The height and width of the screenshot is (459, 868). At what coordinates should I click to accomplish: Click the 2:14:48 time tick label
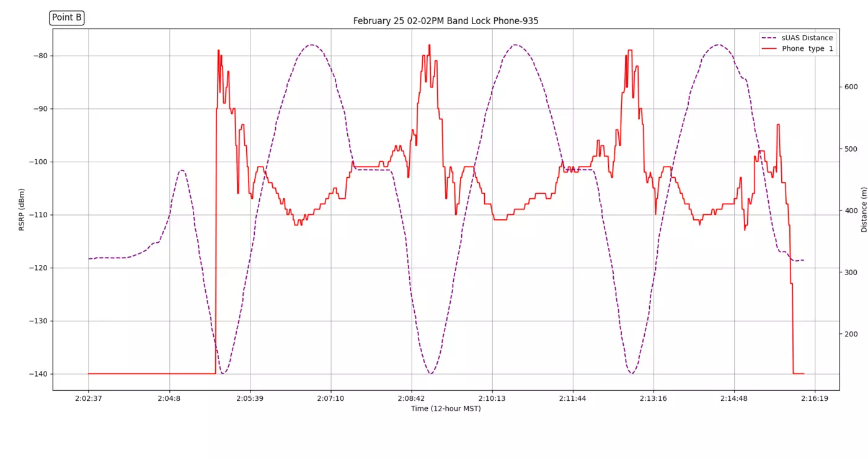[x=734, y=398]
